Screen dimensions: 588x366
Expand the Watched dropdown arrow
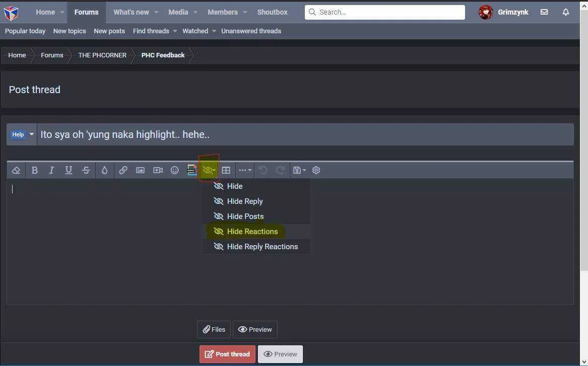(214, 31)
